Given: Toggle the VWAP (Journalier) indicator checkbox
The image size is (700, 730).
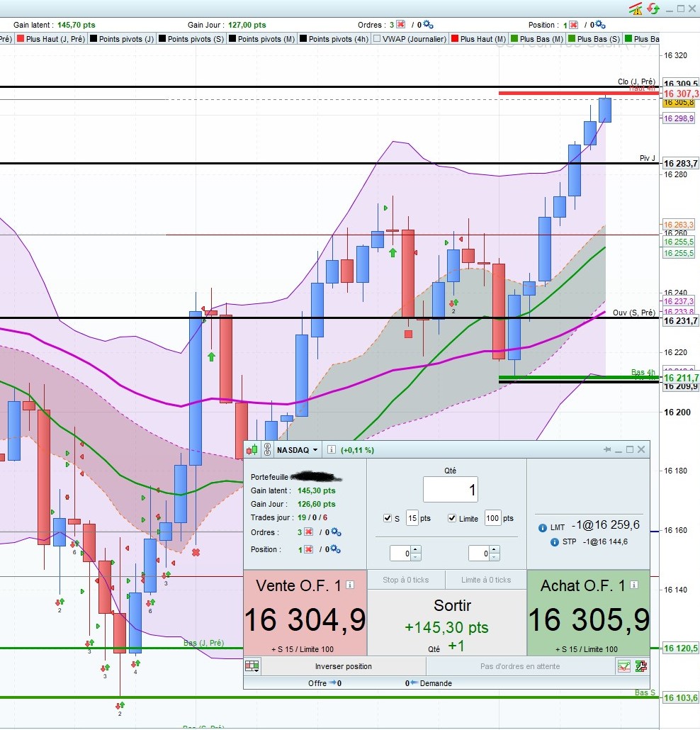Looking at the screenshot, I should pyautogui.click(x=377, y=39).
